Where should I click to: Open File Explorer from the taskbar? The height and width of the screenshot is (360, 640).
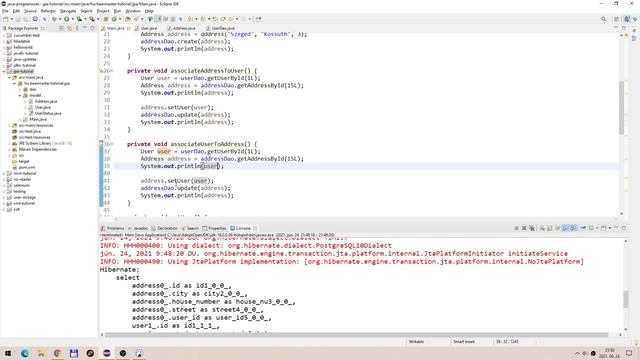point(41,353)
